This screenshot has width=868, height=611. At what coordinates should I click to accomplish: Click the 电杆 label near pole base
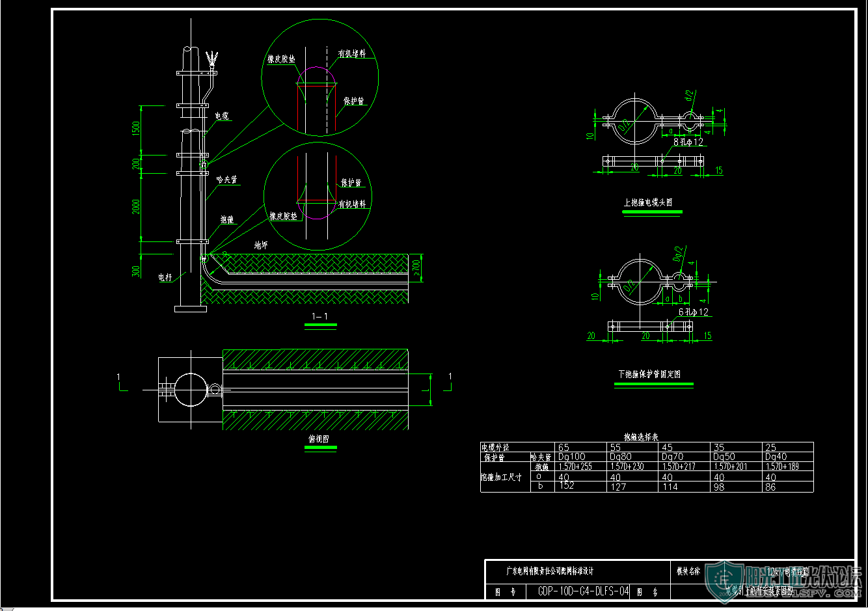tap(165, 277)
